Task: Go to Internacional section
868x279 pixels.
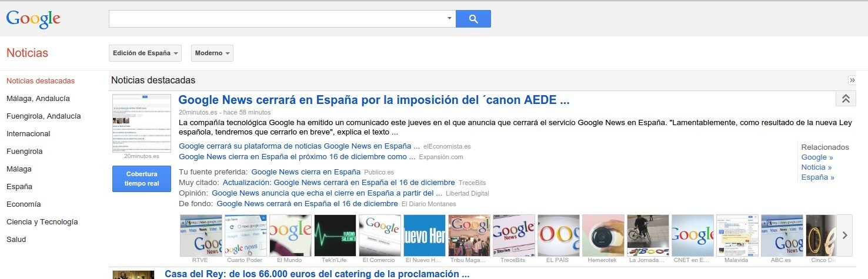Action: [28, 134]
